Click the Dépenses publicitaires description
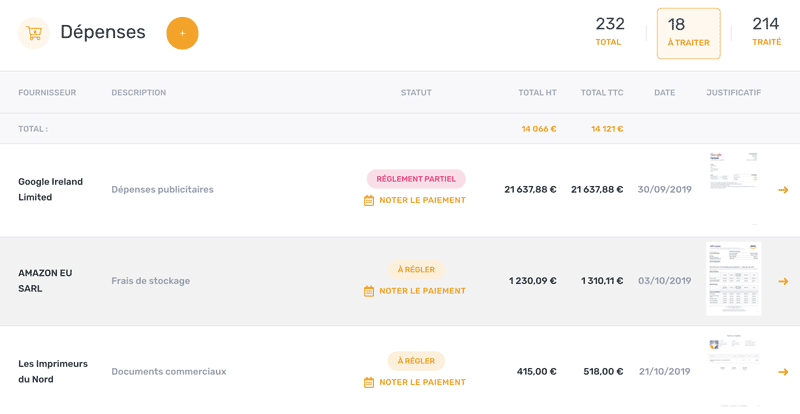 [x=162, y=190]
